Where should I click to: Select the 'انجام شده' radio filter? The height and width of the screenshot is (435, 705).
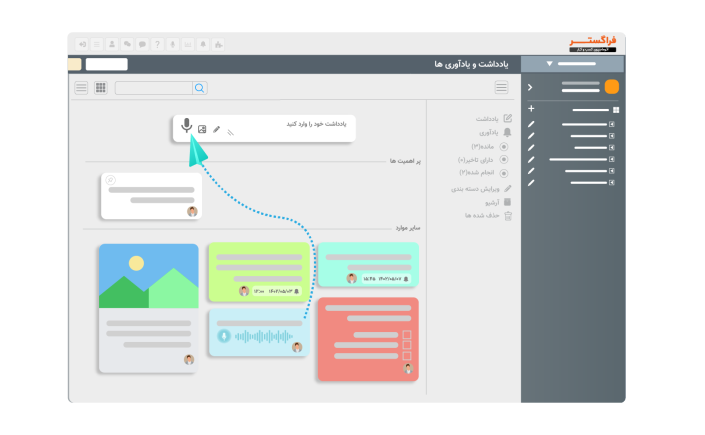[x=504, y=172]
